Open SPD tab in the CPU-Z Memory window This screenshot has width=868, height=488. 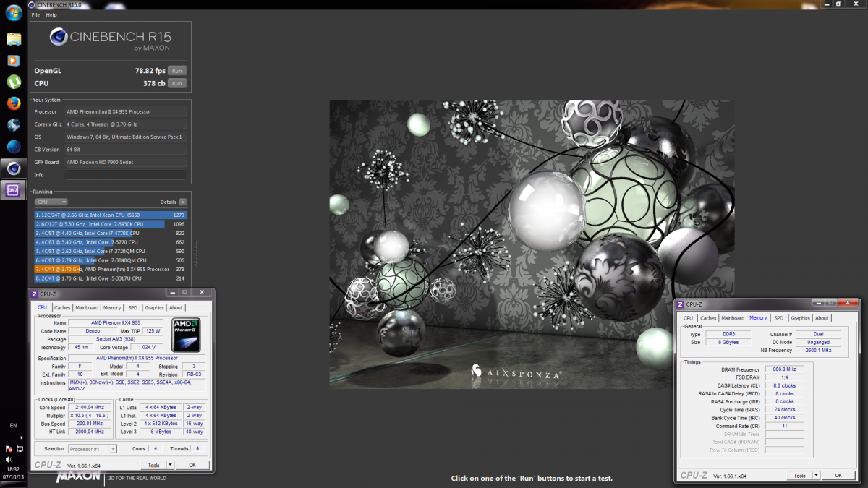pos(779,318)
